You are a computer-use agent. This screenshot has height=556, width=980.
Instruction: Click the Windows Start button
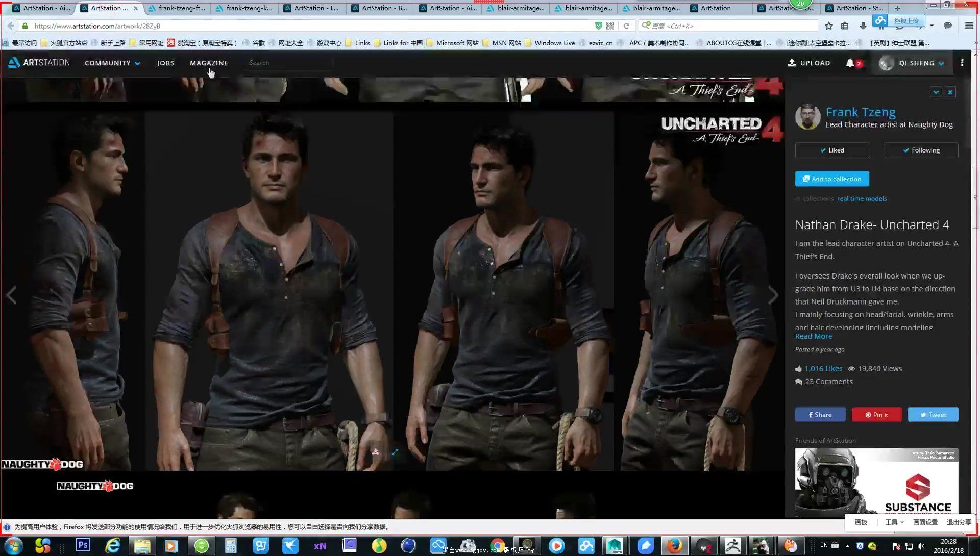coord(13,546)
